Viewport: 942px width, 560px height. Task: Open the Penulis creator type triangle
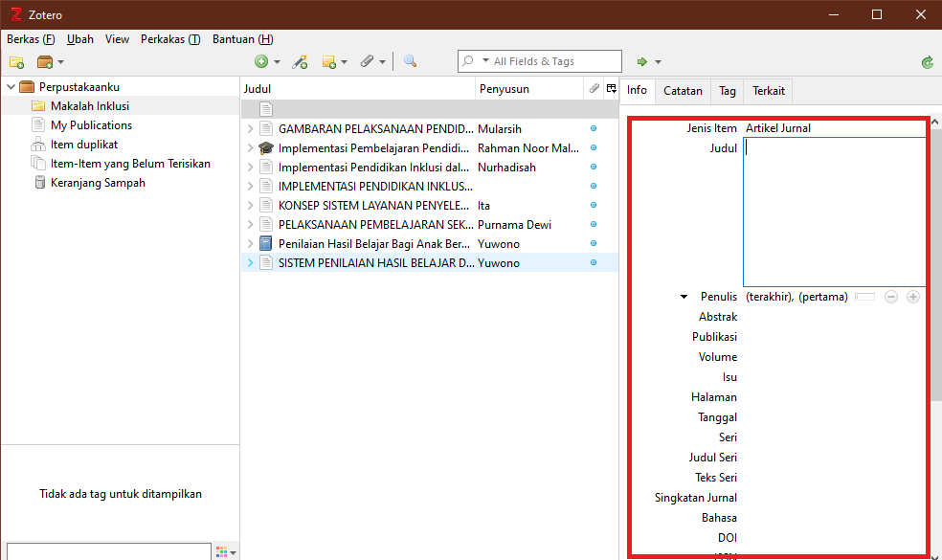[684, 297]
